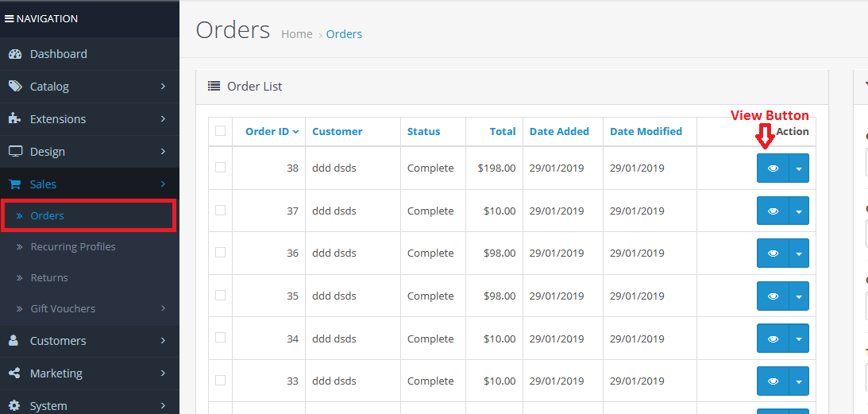Select Orders in the Sales submenu
868x414 pixels.
(89, 215)
